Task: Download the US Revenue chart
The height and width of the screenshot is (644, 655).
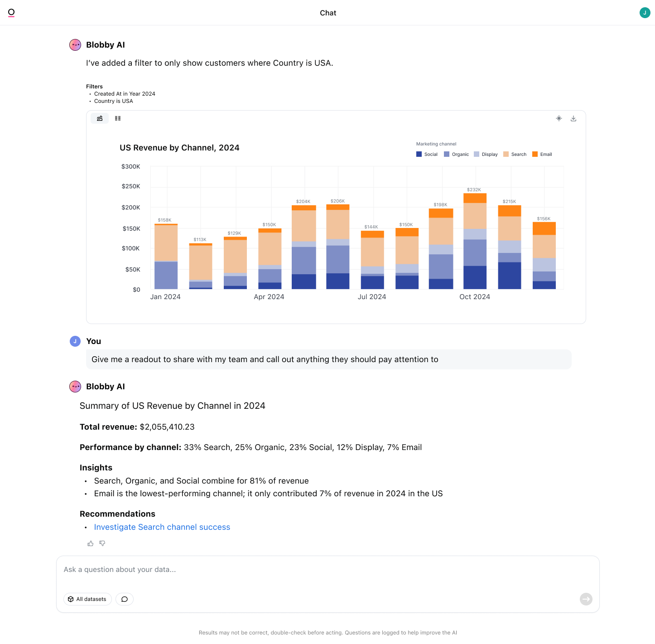Action: point(573,118)
